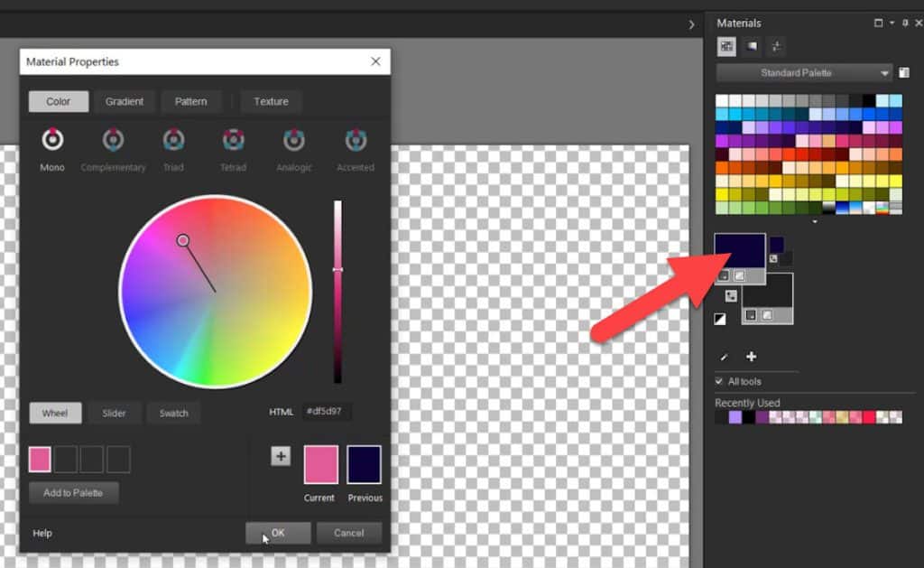Click Help in the Material Properties dialog
924x568 pixels.
tap(41, 533)
